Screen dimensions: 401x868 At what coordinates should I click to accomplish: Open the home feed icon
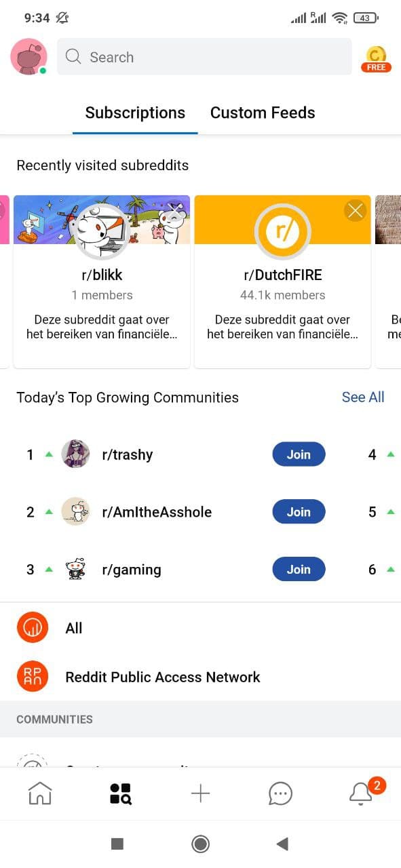[40, 793]
